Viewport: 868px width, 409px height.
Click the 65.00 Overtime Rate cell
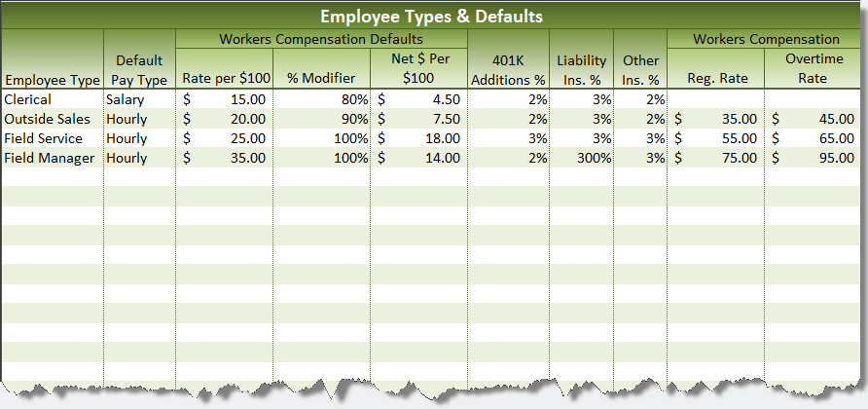[814, 138]
